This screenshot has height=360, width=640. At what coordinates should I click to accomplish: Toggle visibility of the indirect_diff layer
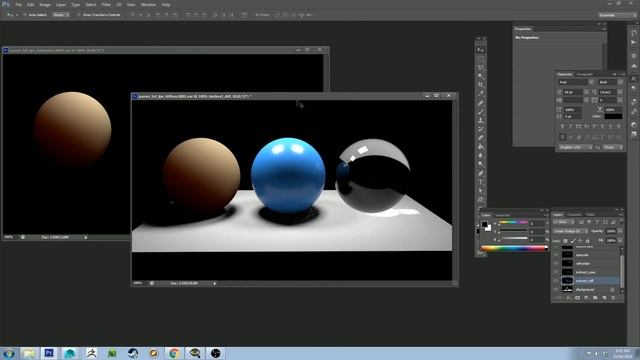click(x=555, y=281)
